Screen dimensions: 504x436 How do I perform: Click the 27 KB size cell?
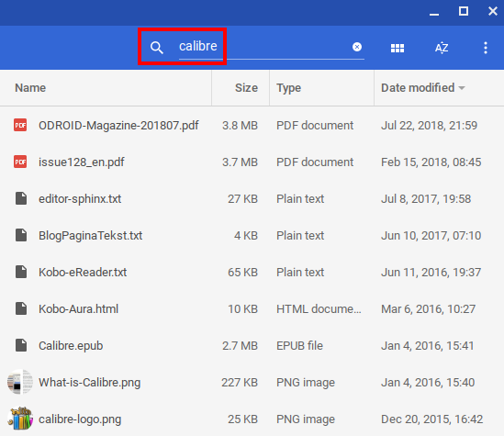(242, 199)
